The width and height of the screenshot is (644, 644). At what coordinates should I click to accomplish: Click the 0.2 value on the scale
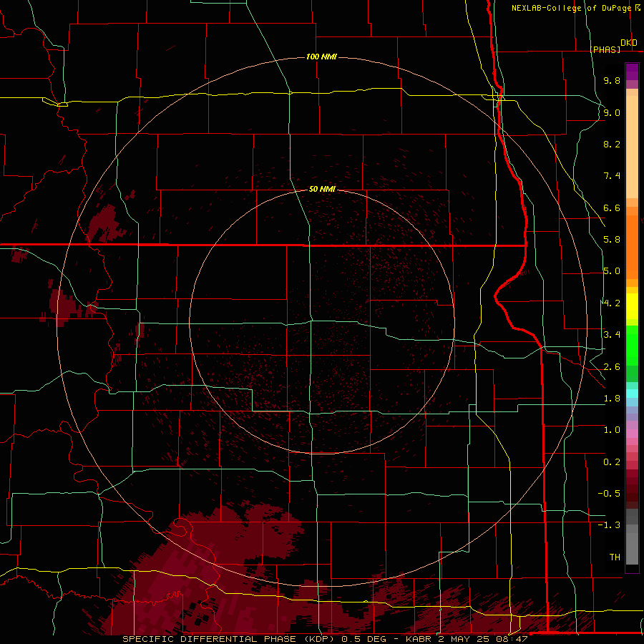tap(612, 462)
